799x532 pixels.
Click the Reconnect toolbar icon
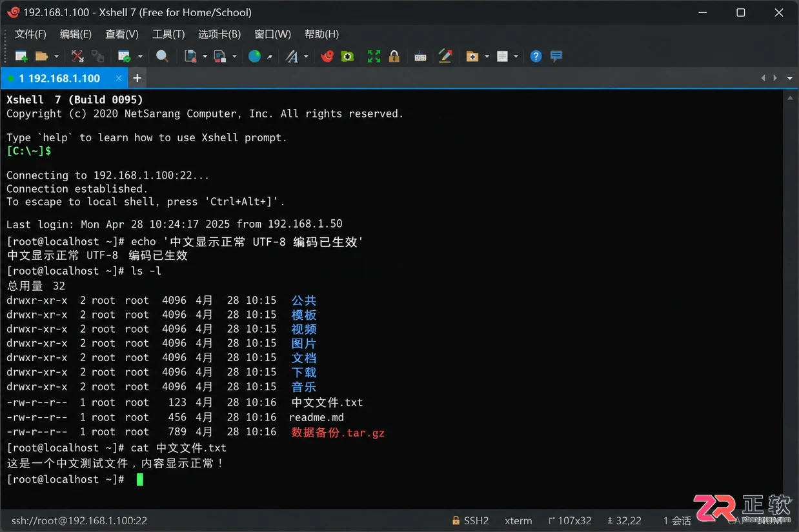click(97, 56)
